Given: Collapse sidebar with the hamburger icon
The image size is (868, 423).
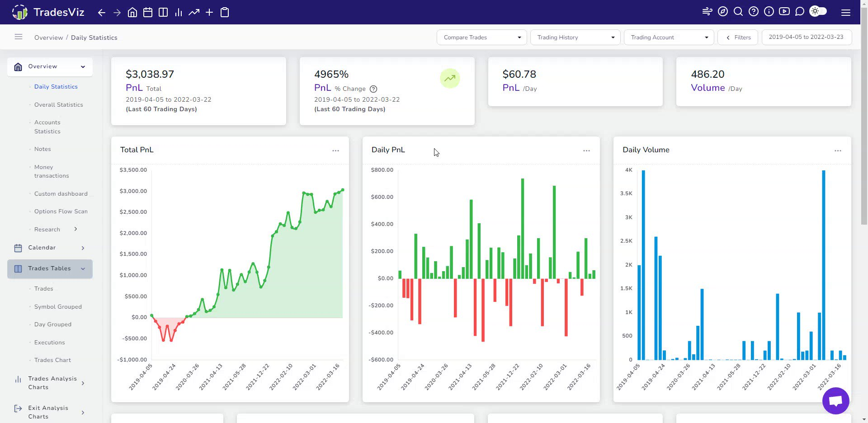Looking at the screenshot, I should [x=19, y=37].
